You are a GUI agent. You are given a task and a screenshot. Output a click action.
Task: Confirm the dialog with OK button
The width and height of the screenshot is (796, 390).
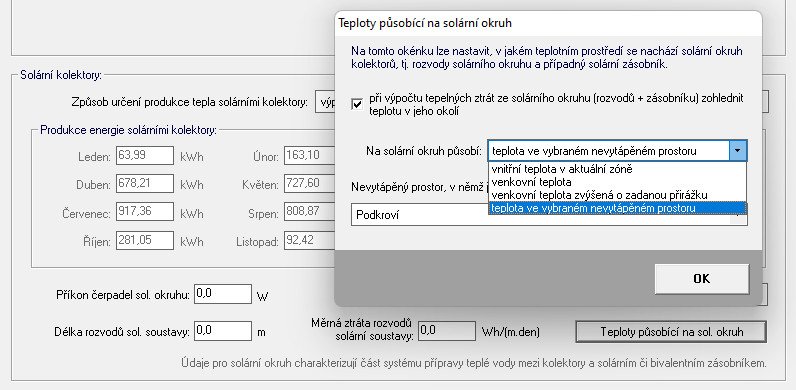point(702,278)
